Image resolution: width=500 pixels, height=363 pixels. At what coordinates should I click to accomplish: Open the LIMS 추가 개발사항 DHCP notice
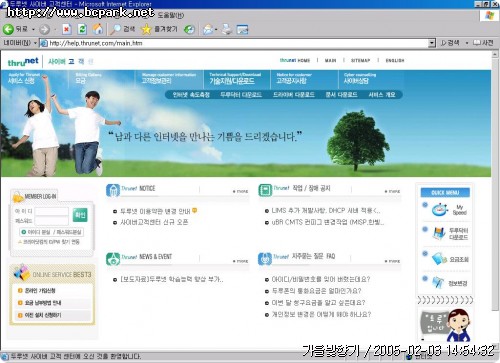[325, 211]
